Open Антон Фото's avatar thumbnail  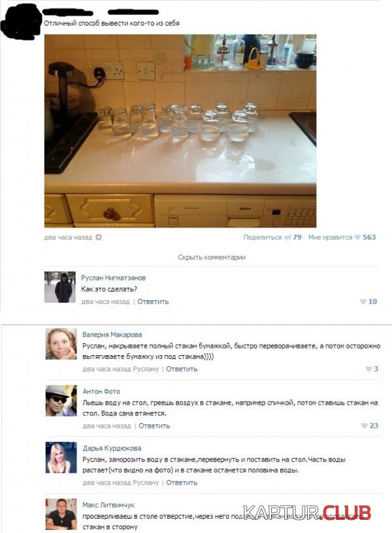(x=61, y=401)
